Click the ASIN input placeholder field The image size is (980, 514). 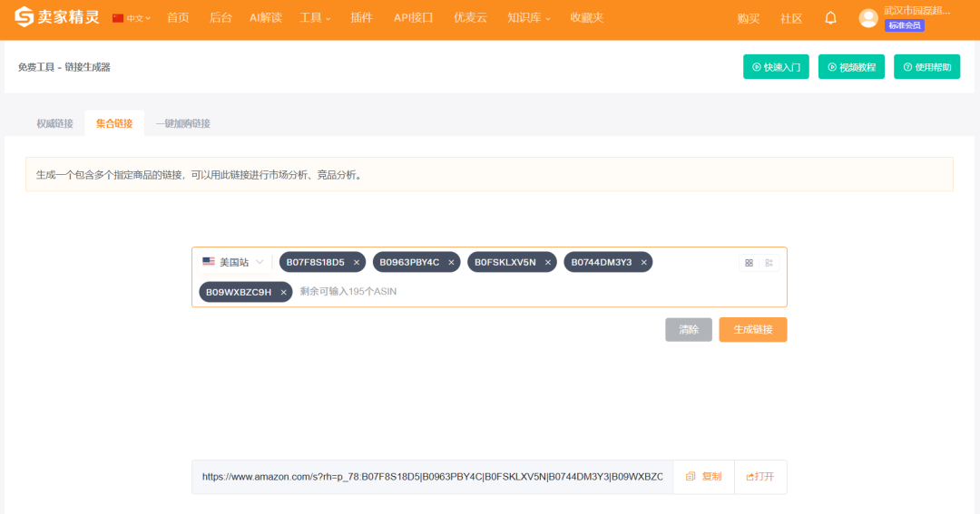click(x=348, y=292)
